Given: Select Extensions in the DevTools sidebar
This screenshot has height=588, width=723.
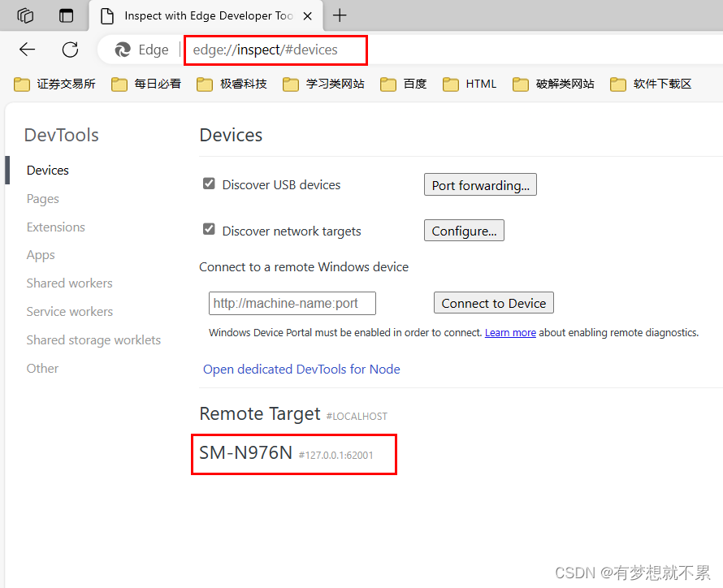Looking at the screenshot, I should point(56,227).
